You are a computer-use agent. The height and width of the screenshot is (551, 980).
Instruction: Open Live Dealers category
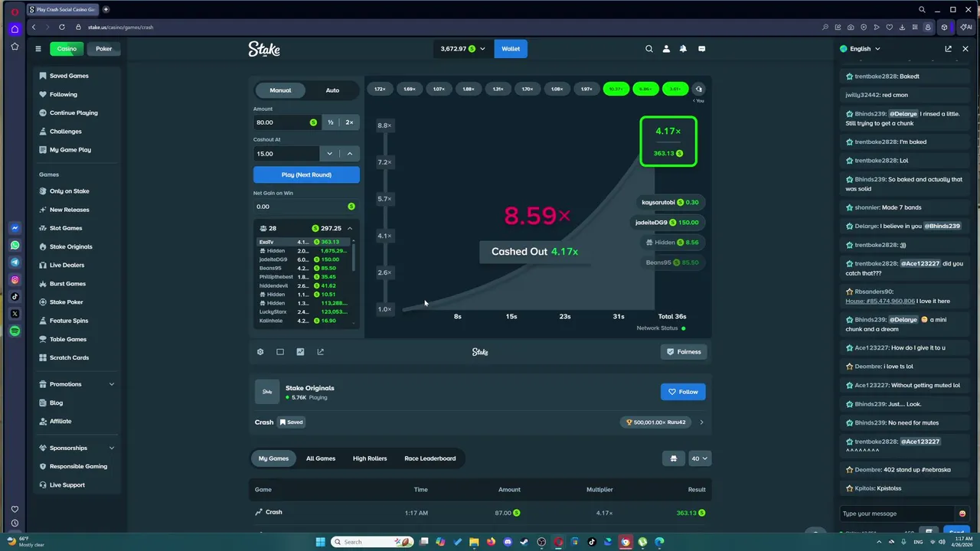(x=67, y=265)
